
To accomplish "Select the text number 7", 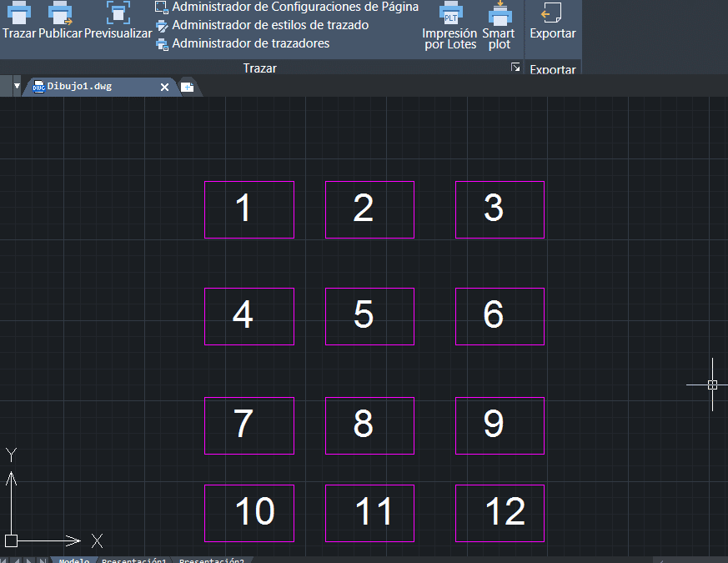I will 243,424.
